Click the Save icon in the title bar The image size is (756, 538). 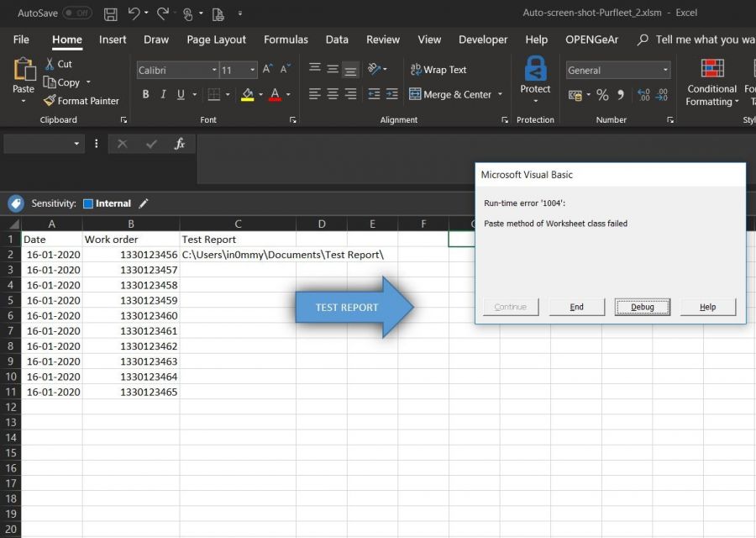coord(110,14)
